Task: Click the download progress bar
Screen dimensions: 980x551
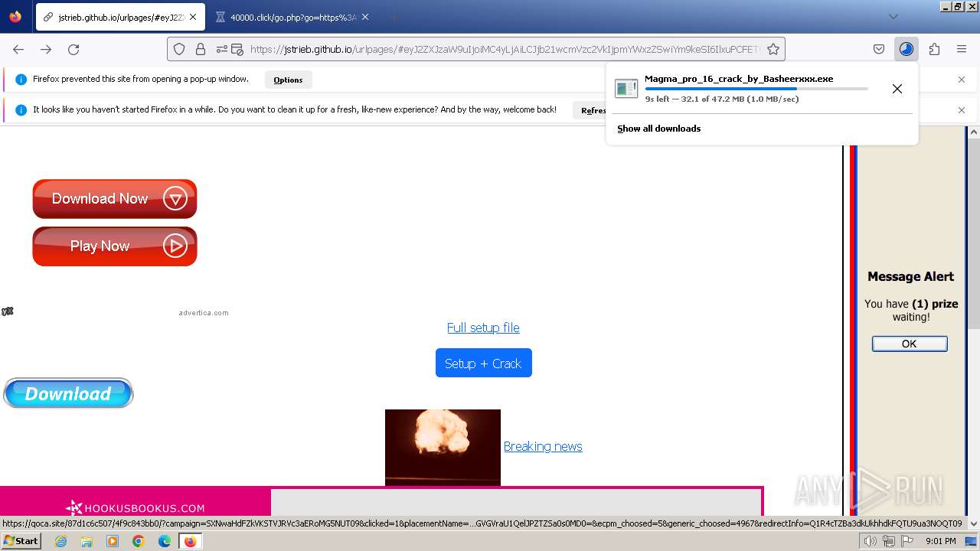Action: tap(756, 89)
